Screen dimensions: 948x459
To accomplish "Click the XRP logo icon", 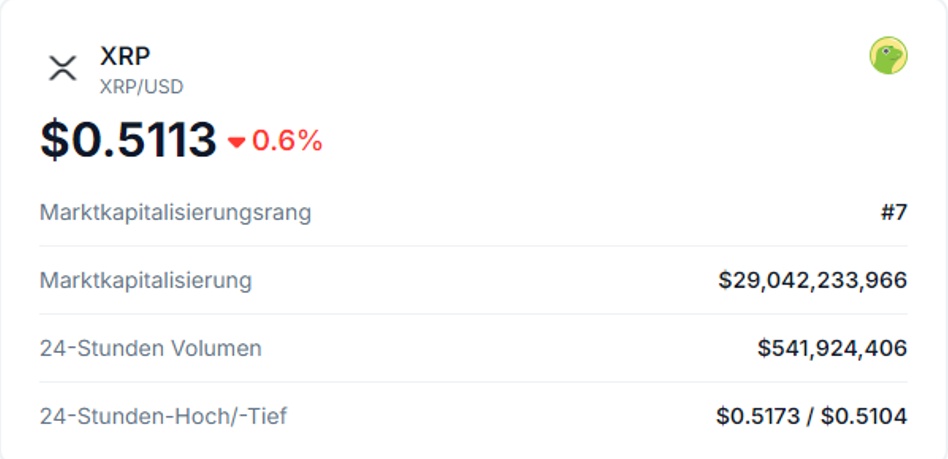I will coord(62,69).
